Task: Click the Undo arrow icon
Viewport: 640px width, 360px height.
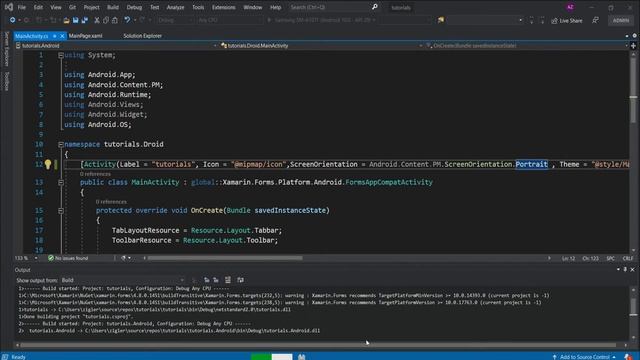Action: point(127,20)
